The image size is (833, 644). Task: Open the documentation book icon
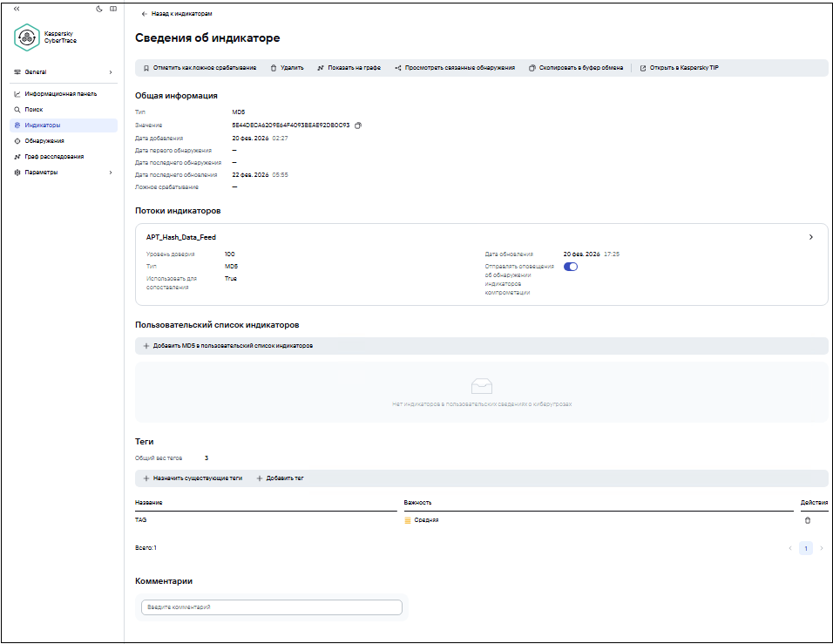pyautogui.click(x=113, y=9)
